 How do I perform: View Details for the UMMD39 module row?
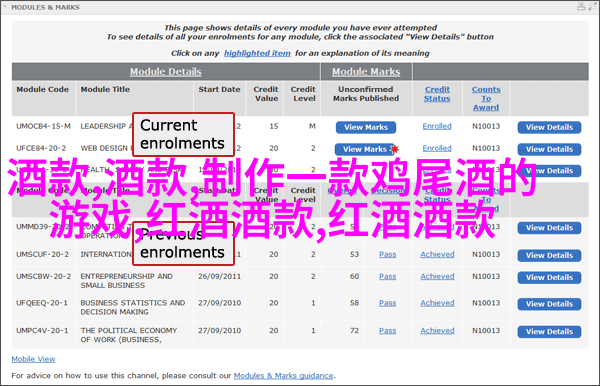click(x=549, y=228)
